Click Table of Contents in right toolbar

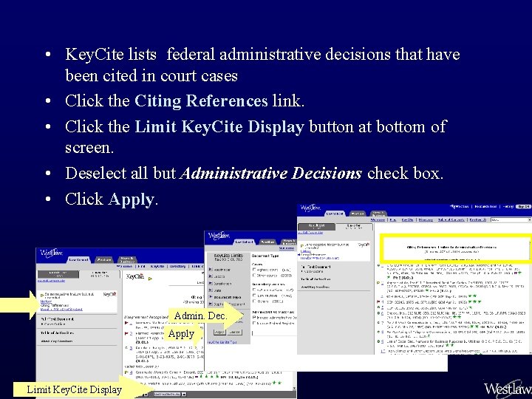[x=451, y=220]
